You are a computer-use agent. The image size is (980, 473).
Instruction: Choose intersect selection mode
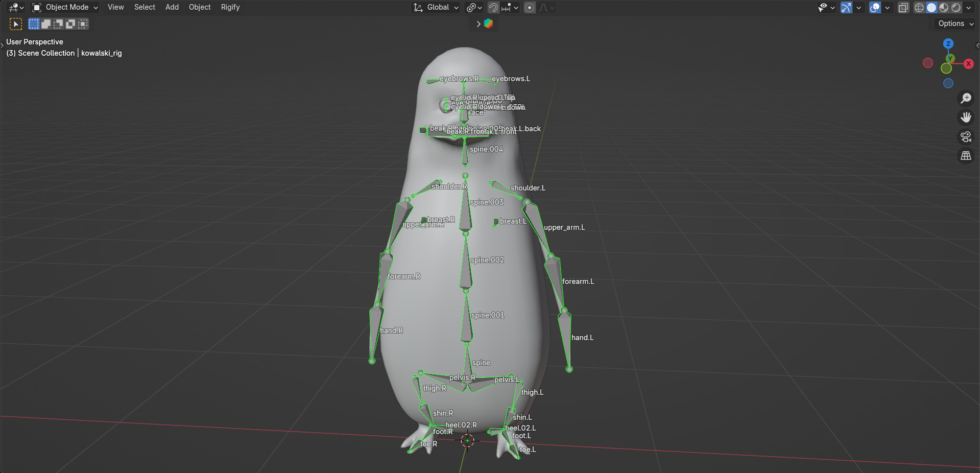(83, 23)
